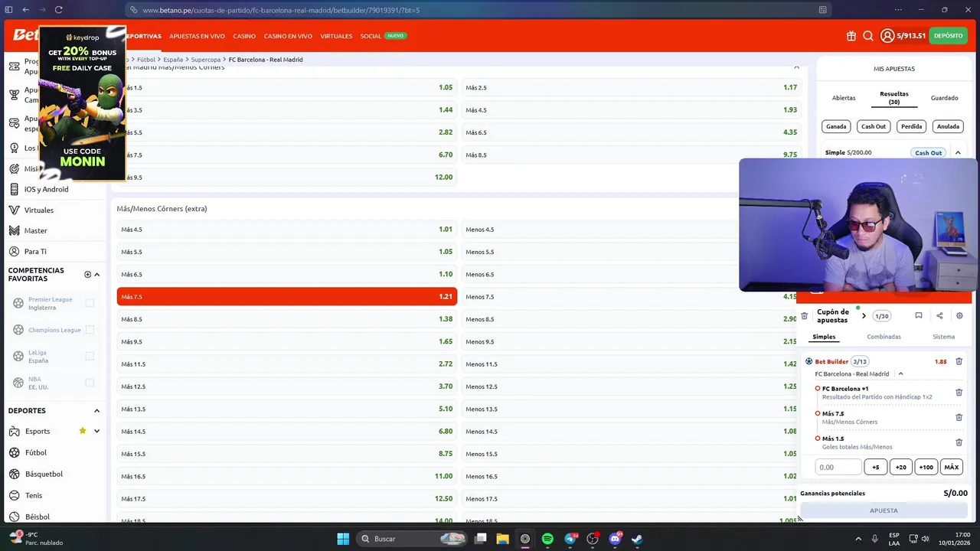Open Windows Start menu
This screenshot has height=551, width=980.
343,539
